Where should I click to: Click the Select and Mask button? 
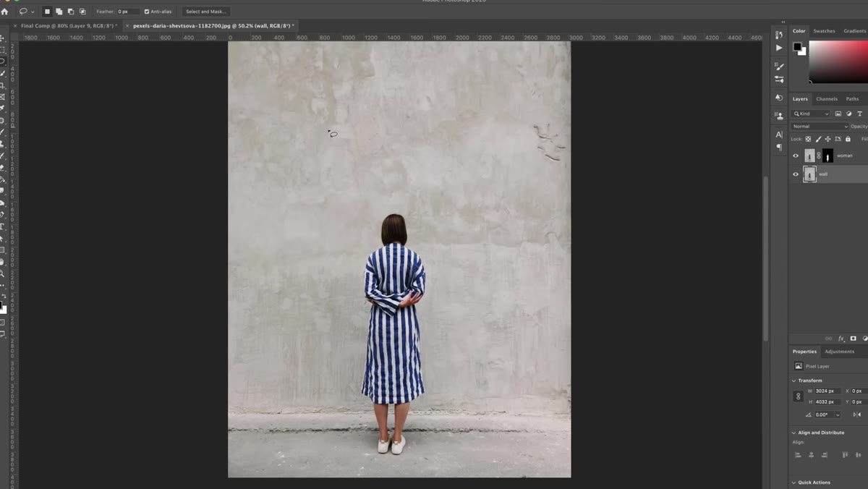pos(206,12)
